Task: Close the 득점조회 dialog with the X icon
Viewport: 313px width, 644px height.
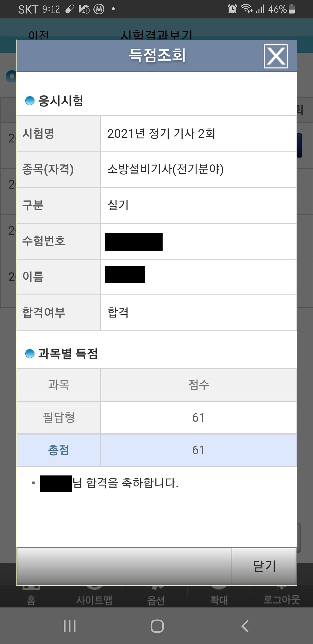Action: pyautogui.click(x=276, y=56)
